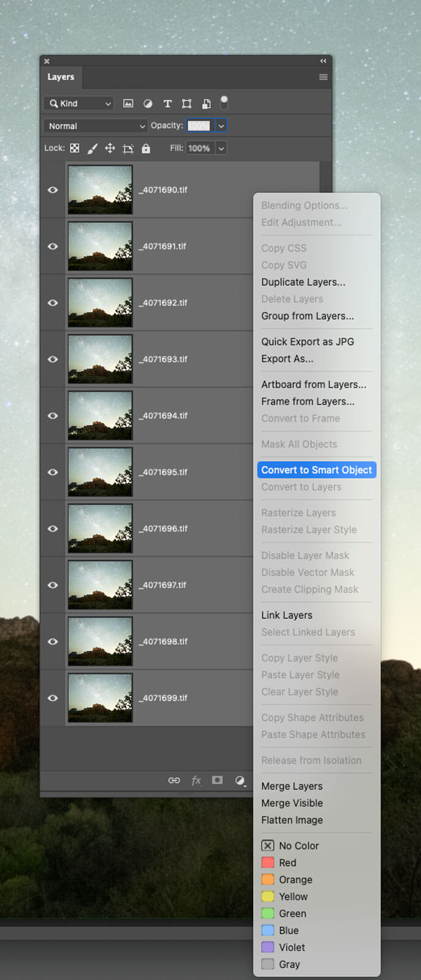
Task: Choose Duplicate Layers from the menu
Action: pos(303,282)
